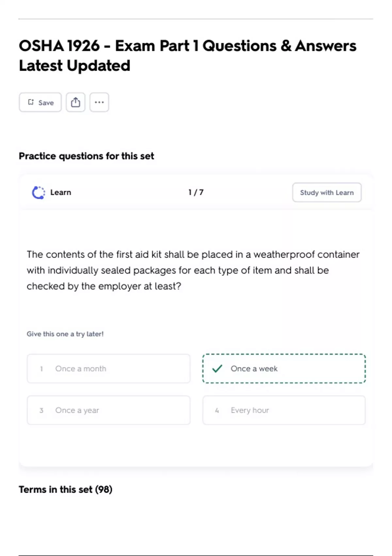Click the green checkmark on the correct answer

(x=217, y=369)
